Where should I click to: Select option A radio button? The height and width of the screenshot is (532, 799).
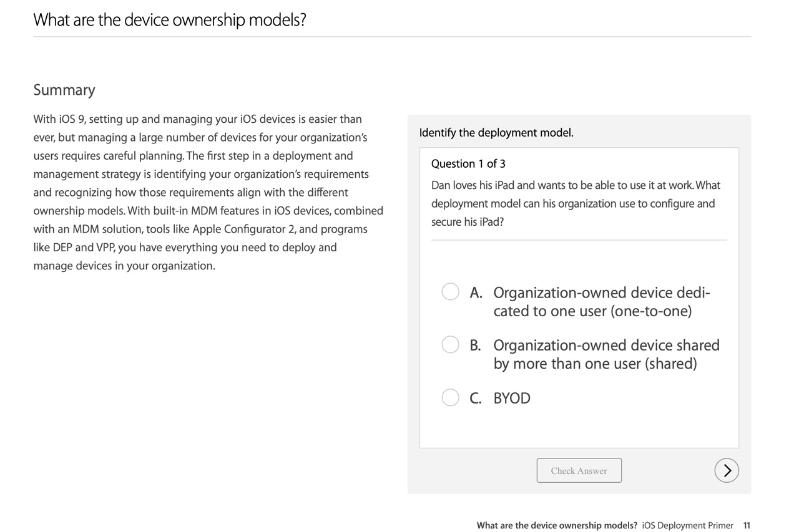pyautogui.click(x=451, y=291)
